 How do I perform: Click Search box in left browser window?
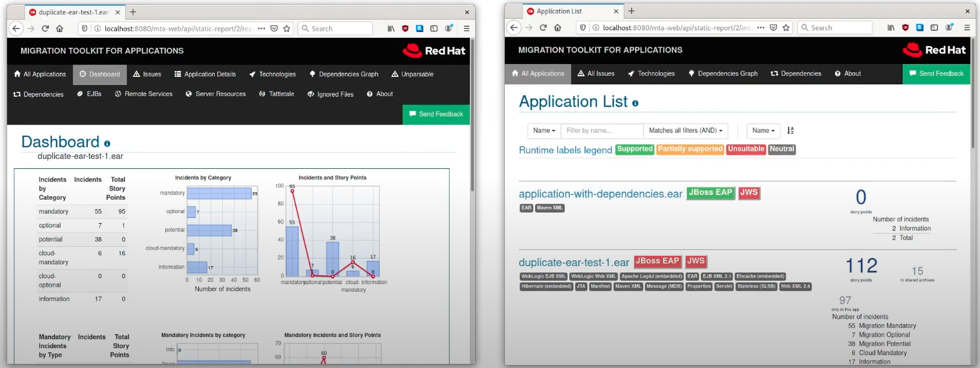click(336, 28)
